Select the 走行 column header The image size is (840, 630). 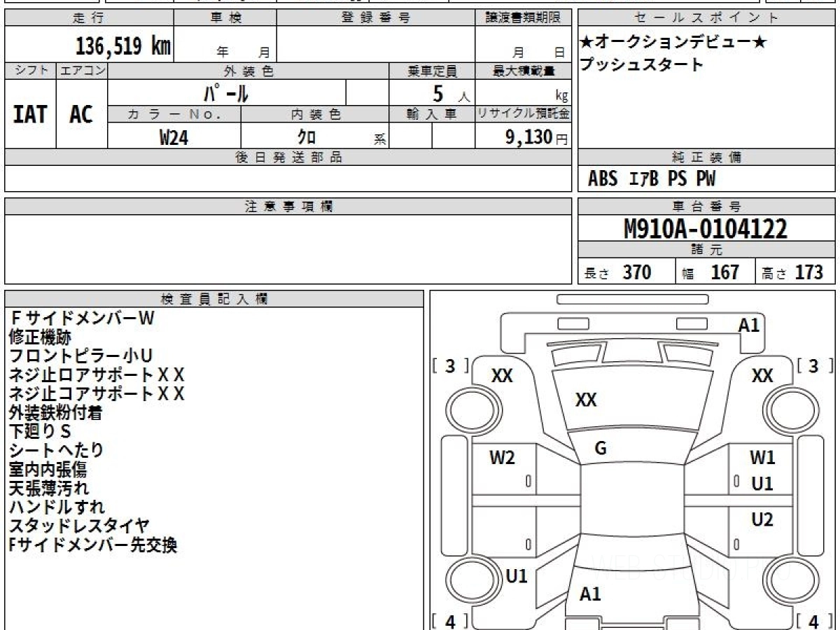(x=88, y=17)
